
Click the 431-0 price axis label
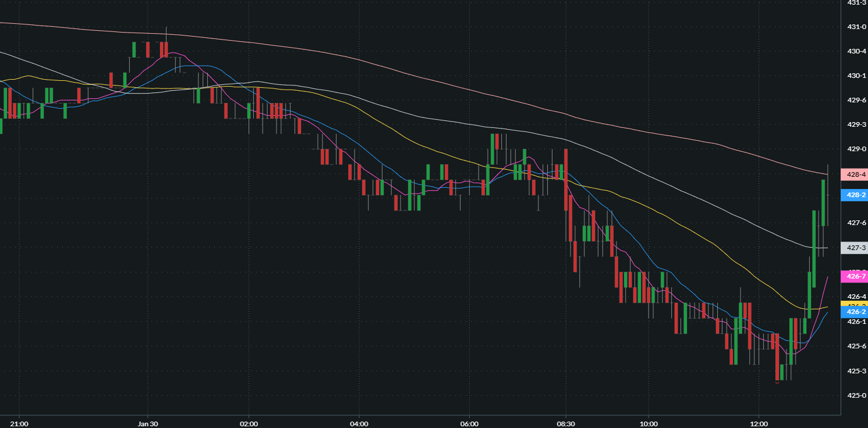click(855, 27)
